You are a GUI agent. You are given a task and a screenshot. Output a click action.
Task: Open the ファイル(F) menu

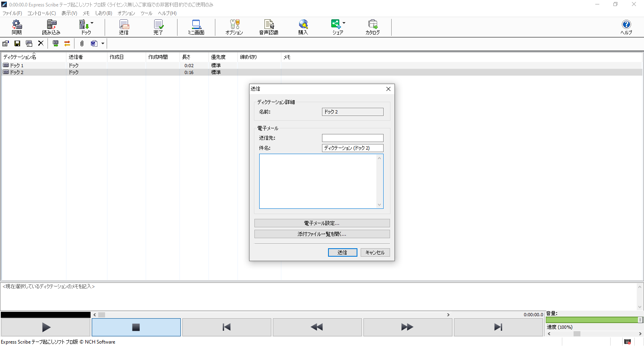pyautogui.click(x=12, y=13)
